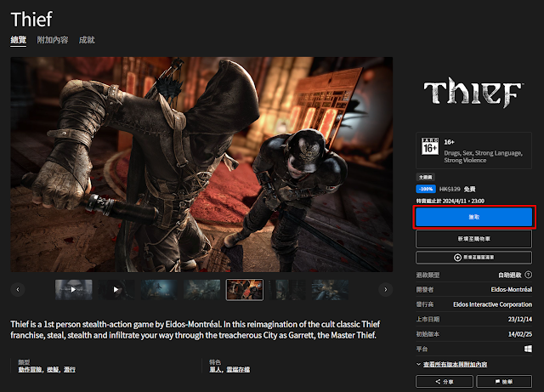The height and width of the screenshot is (392, 544).
Task: Click Eidos Interactive Corporation publisher name
Action: pyautogui.click(x=492, y=304)
